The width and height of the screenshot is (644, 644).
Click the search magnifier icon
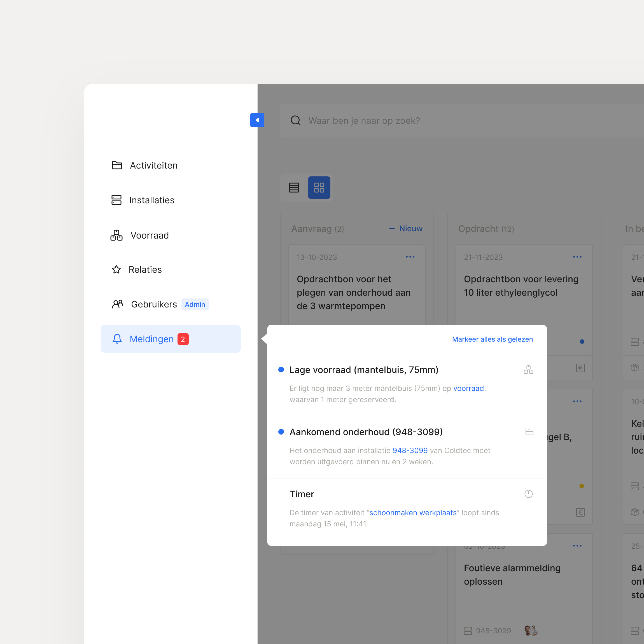(296, 120)
